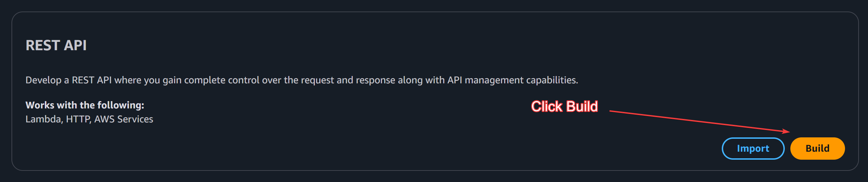The height and width of the screenshot is (182, 868).
Task: Click the words 'request and response'
Action: point(348,80)
